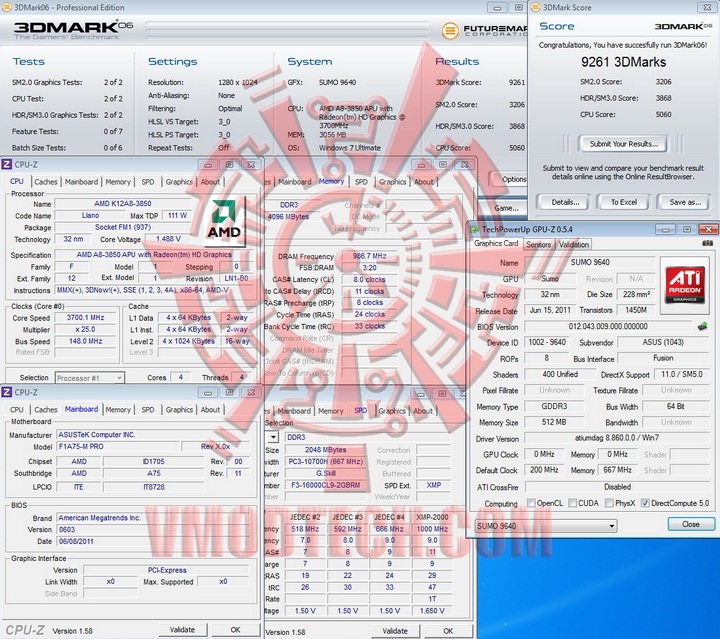The height and width of the screenshot is (639, 720).
Task: Click Validate in the CPU-Z SPD window
Action: click(x=394, y=631)
